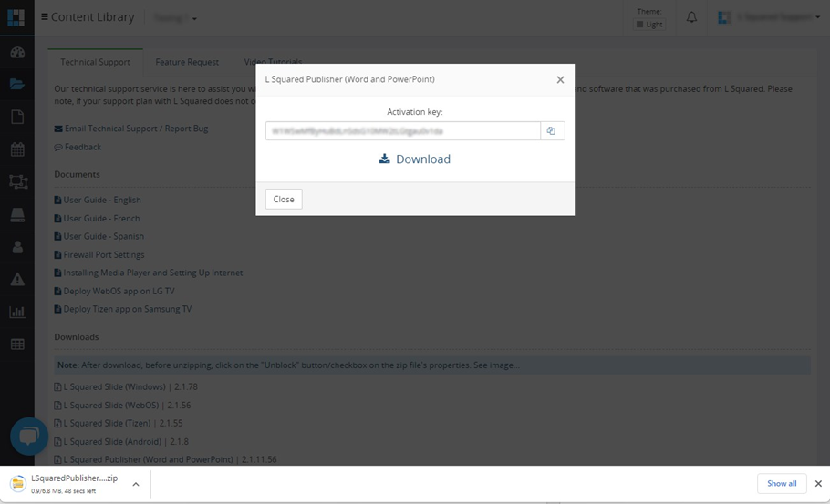Open the warning triangle alerts icon
This screenshot has height=504, width=830.
tap(17, 279)
